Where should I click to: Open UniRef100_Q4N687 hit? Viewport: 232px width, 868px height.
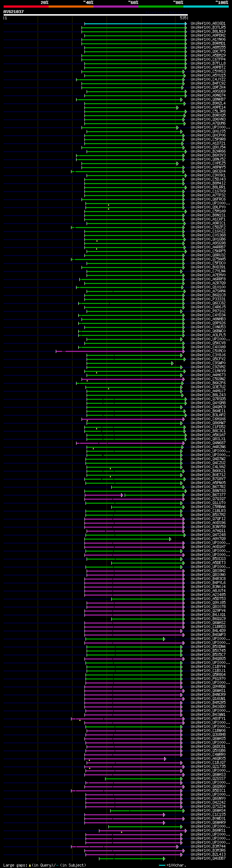pyautogui.click(x=208, y=443)
